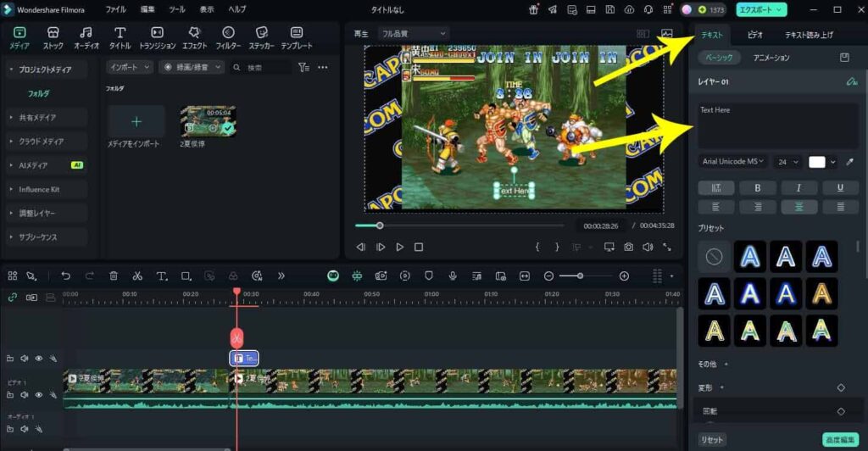
Task: Open the フィルター filters tab
Action: [x=228, y=38]
